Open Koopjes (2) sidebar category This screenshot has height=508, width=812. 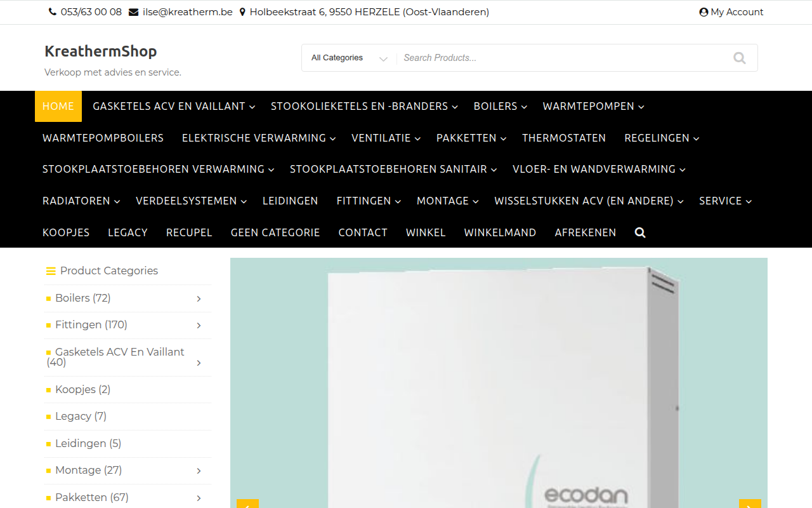(x=82, y=389)
